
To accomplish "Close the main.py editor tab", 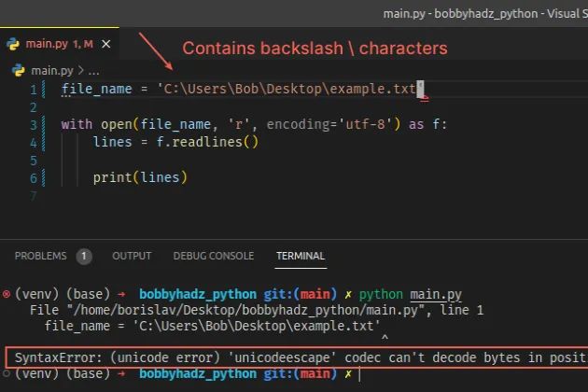I will click(x=106, y=44).
